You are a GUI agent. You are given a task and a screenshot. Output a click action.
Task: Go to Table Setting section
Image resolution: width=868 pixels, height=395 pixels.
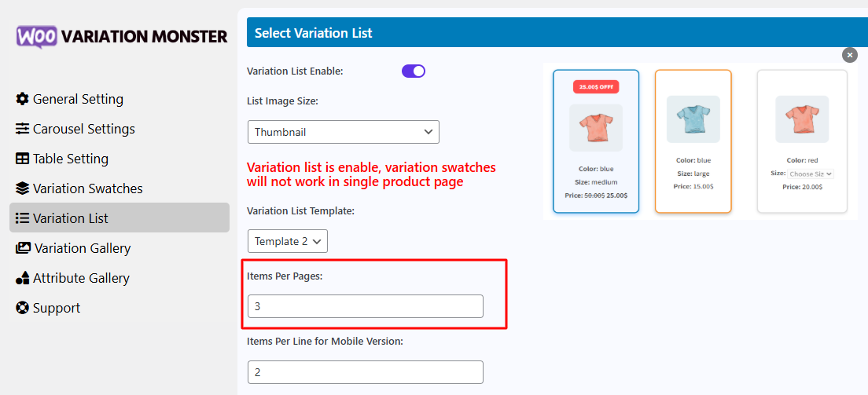click(x=70, y=159)
